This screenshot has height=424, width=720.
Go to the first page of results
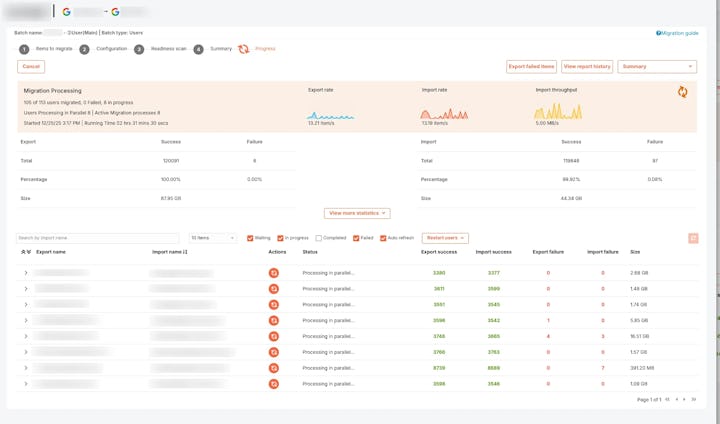667,399
